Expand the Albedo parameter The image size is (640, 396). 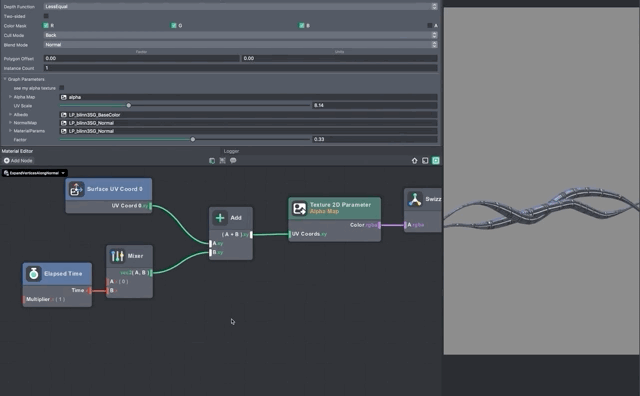point(10,114)
